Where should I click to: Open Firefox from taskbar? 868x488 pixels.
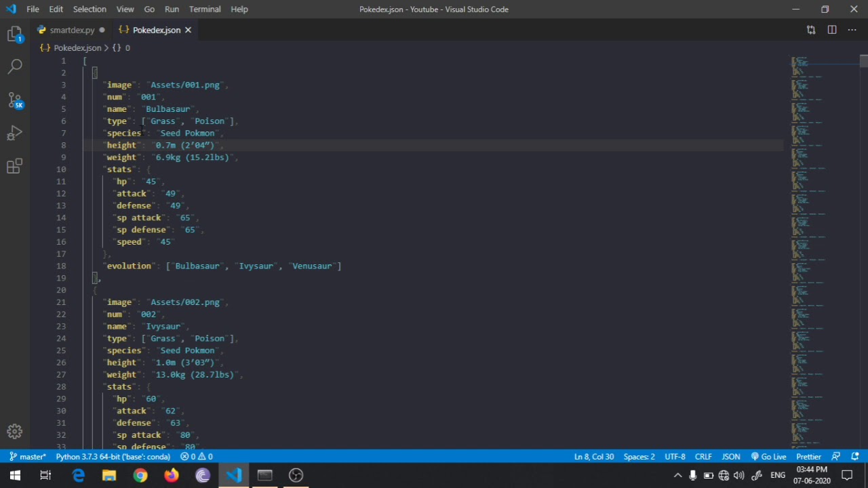(x=172, y=475)
